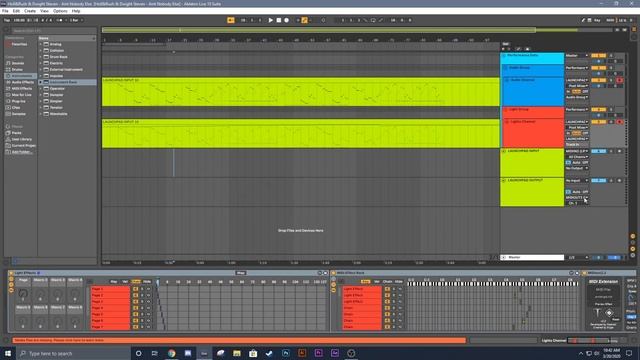Open the Create menu
Image resolution: width=640 pixels, height=360 pixels.
30,11
